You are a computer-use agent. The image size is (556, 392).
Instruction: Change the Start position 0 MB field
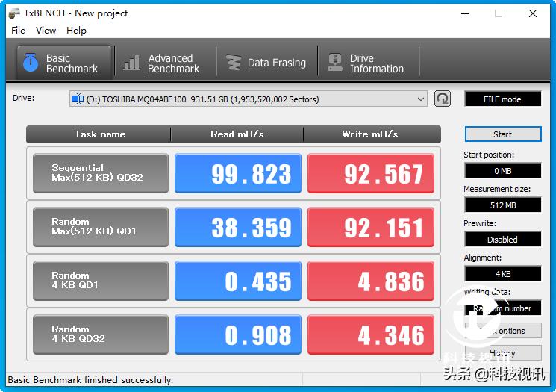point(502,171)
